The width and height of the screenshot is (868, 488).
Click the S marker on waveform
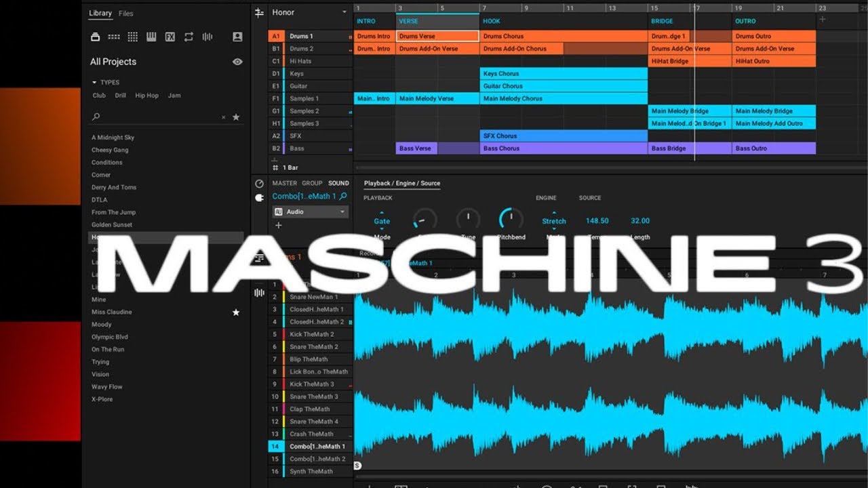pos(357,466)
